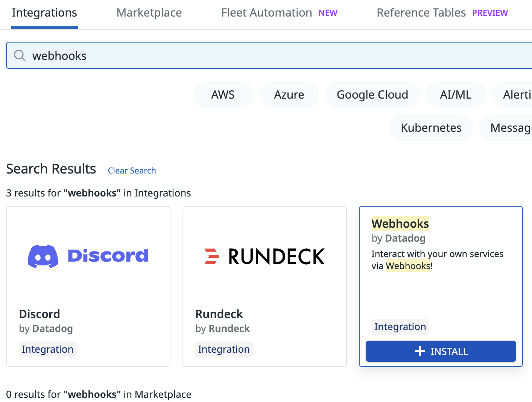Select the Discord integration title
Image resolution: width=532 pixels, height=402 pixels.
click(x=40, y=314)
